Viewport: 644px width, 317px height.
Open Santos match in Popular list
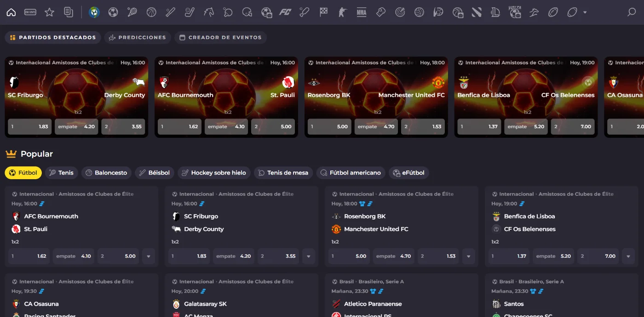click(x=514, y=304)
